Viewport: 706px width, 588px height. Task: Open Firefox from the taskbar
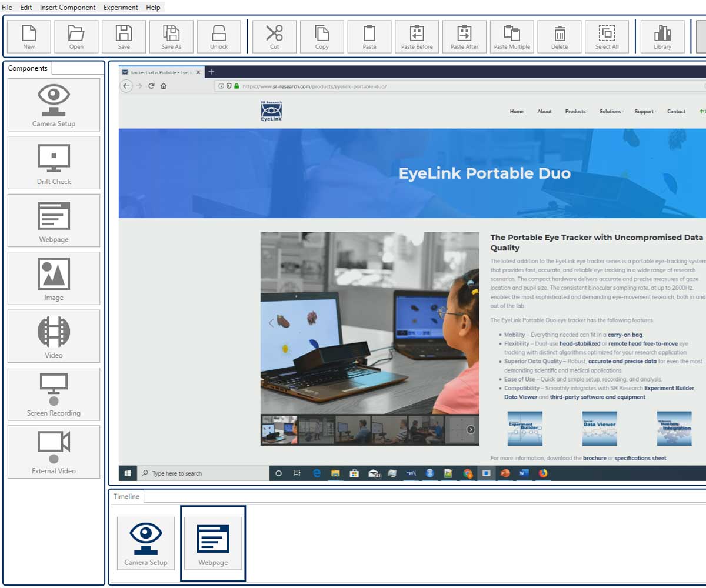[x=542, y=473]
